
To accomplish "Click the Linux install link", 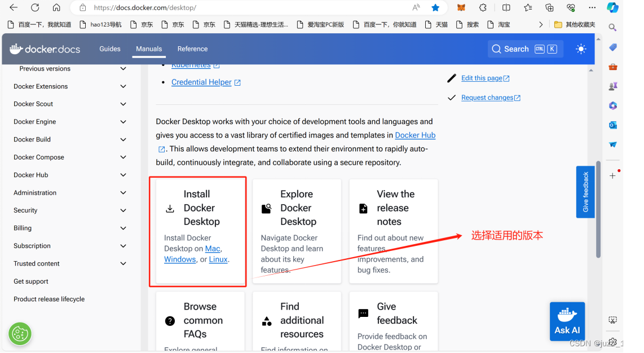I will [218, 259].
